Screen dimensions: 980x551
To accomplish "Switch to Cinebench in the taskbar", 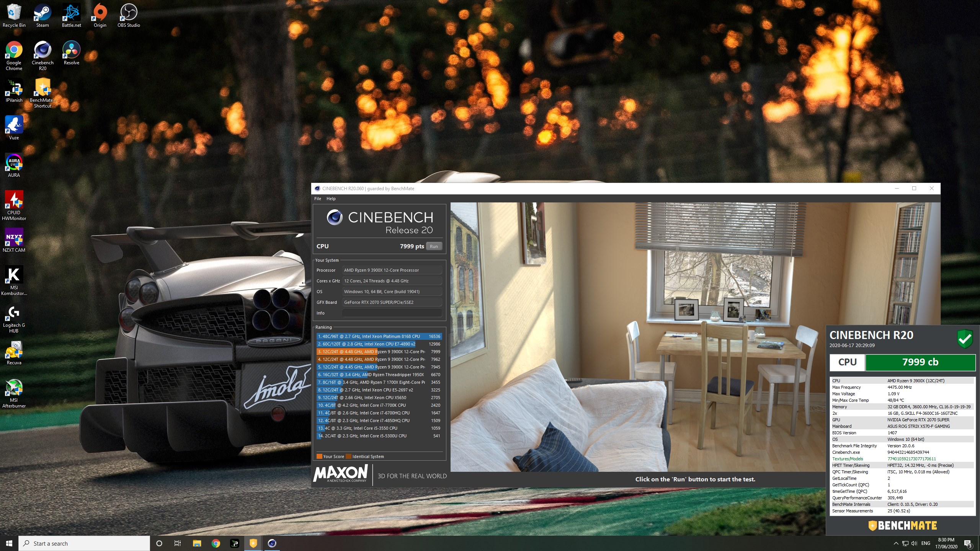I will point(272,543).
